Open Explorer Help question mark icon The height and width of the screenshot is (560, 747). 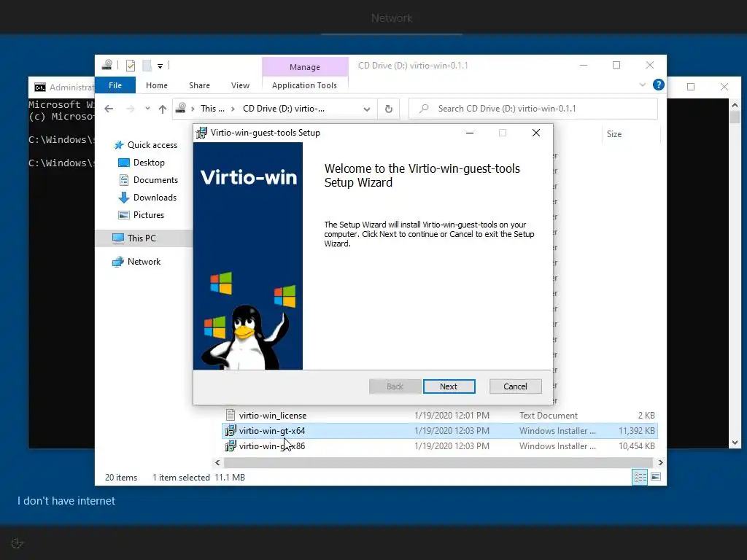coord(659,85)
